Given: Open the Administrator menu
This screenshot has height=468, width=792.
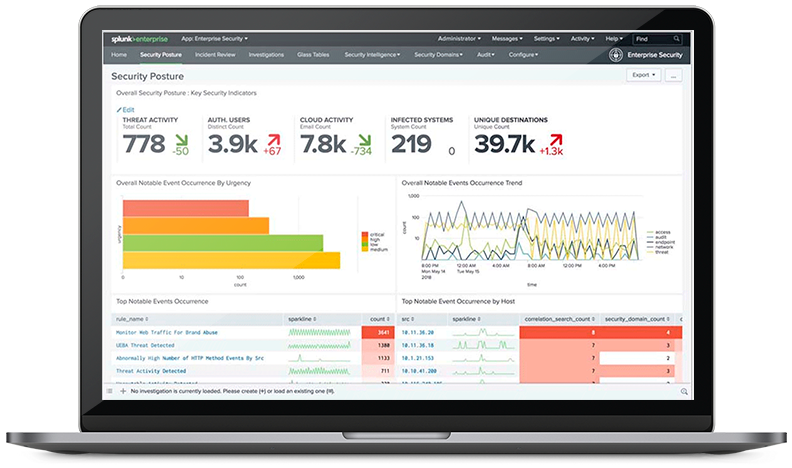Looking at the screenshot, I should point(459,39).
